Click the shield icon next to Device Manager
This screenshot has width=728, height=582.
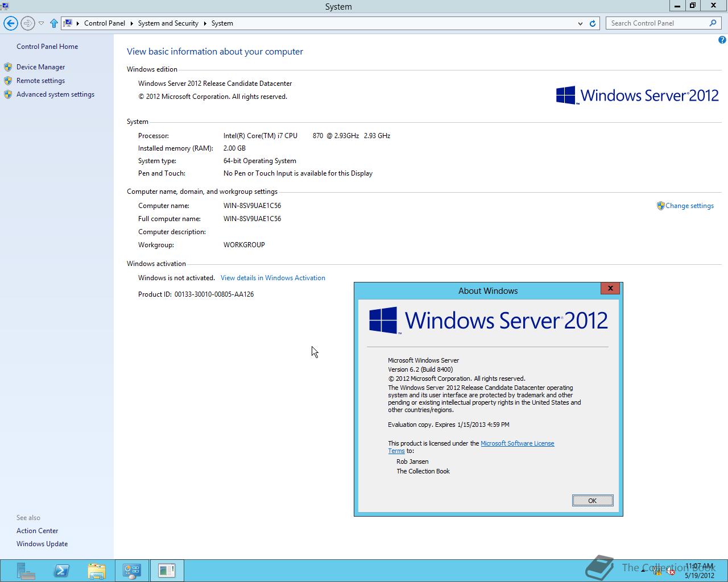click(x=8, y=67)
